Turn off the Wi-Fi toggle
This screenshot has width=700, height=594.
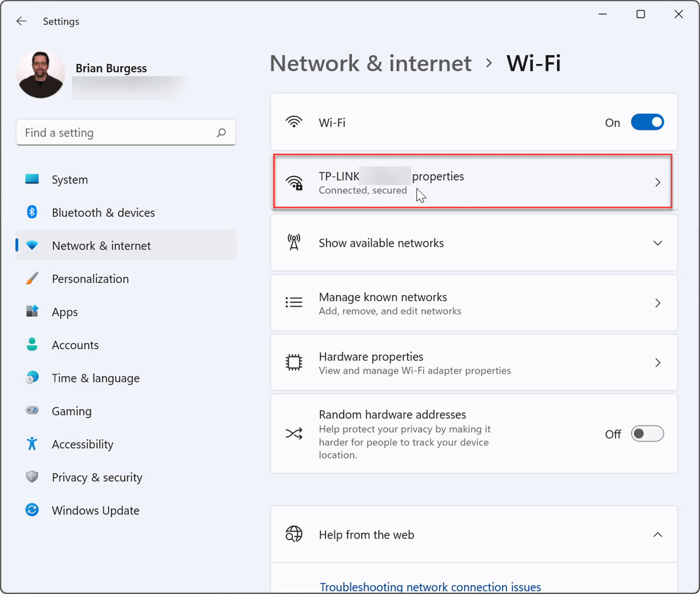click(647, 122)
